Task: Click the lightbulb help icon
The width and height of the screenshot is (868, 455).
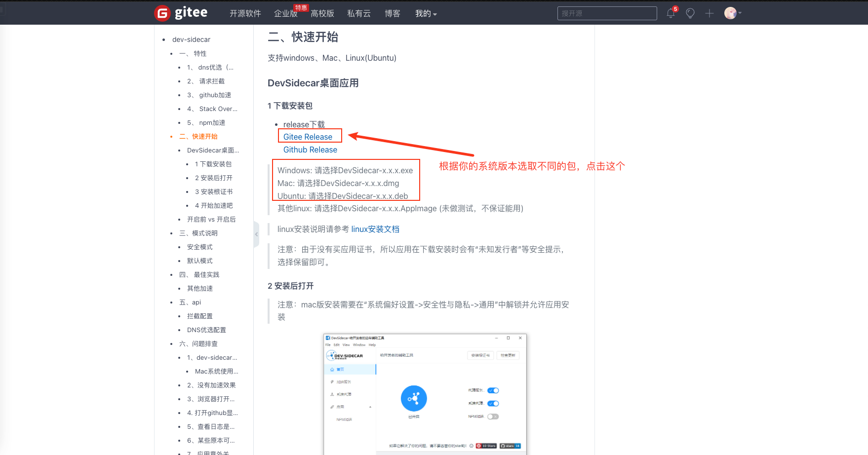Action: (690, 13)
